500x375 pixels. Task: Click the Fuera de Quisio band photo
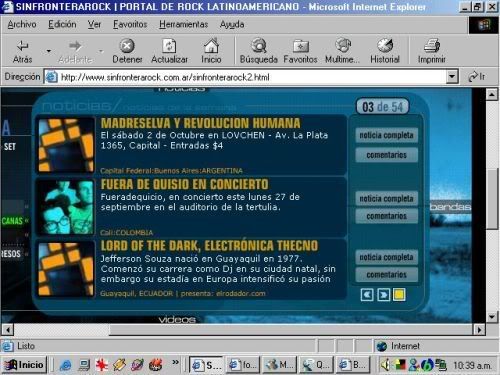pos(66,207)
